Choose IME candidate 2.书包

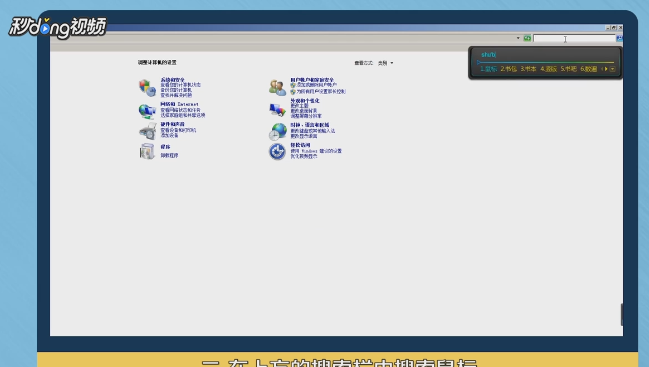tap(508, 69)
